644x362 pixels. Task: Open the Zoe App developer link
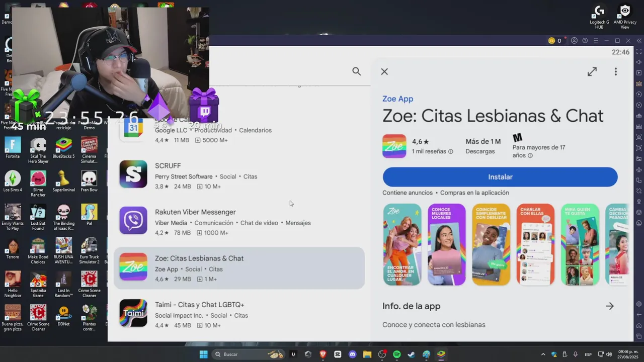coord(397,99)
